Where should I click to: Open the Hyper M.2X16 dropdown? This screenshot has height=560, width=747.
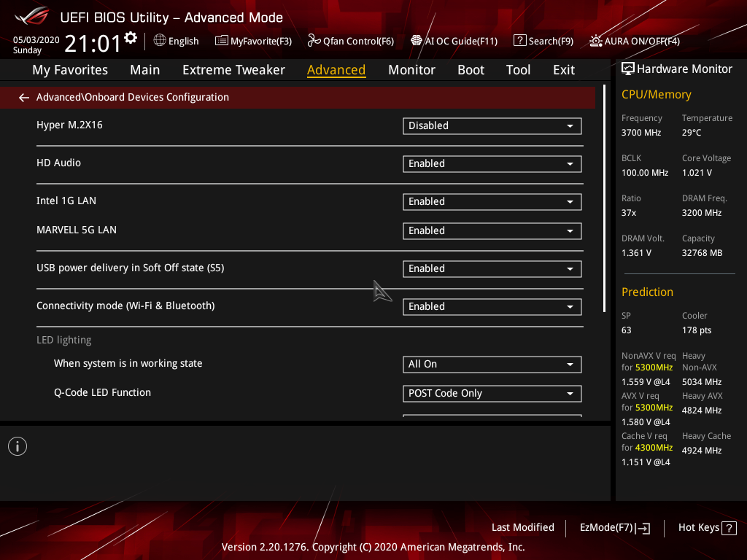(492, 125)
